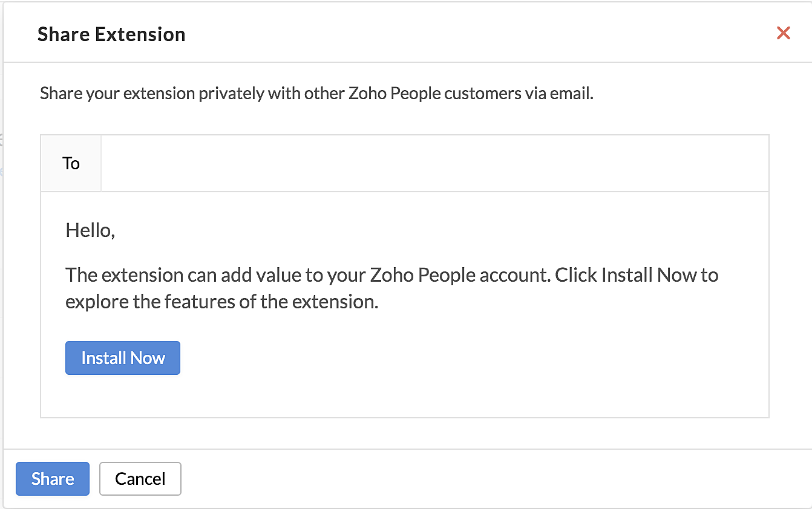The image size is (812, 509).
Task: Cancel sharing the extension
Action: (140, 479)
